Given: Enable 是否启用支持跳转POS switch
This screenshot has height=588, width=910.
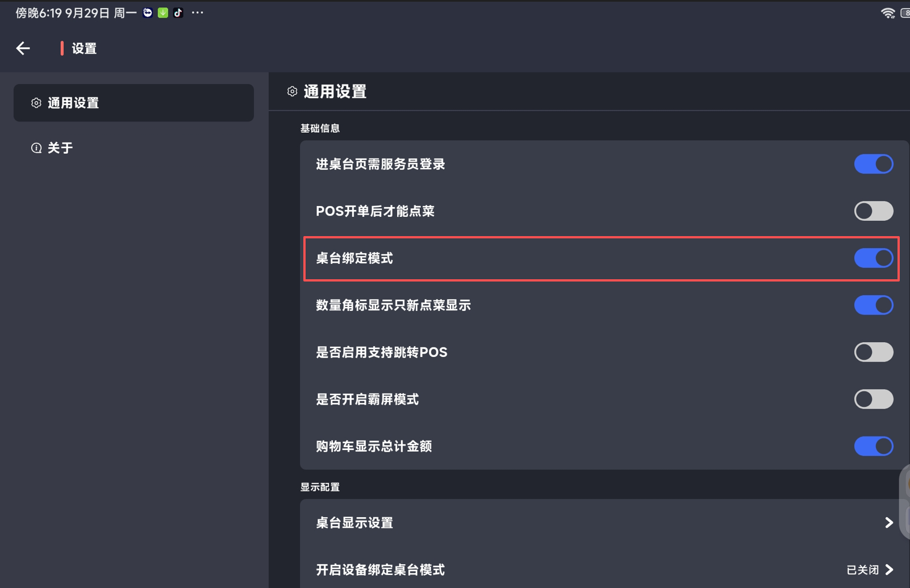Looking at the screenshot, I should tap(873, 352).
